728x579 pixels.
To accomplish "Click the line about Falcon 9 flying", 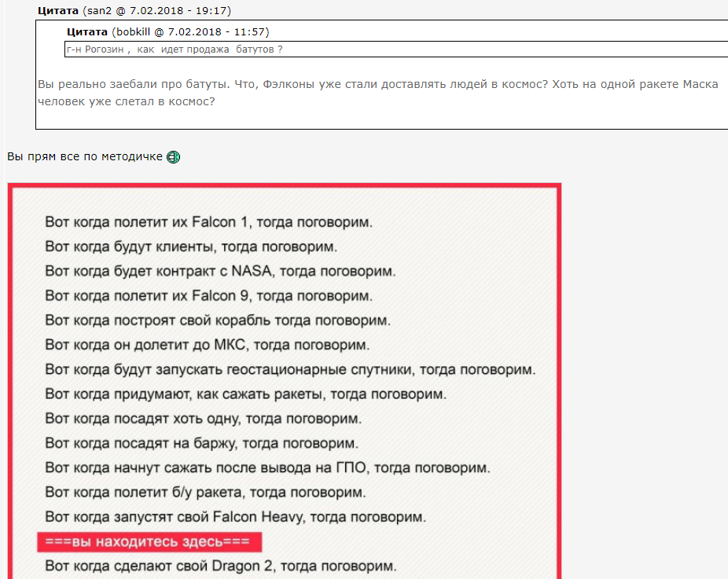I will tap(209, 295).
